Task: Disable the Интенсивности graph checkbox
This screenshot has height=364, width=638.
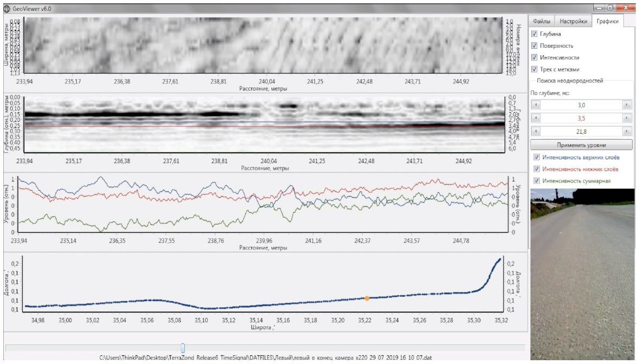Action: (535, 57)
